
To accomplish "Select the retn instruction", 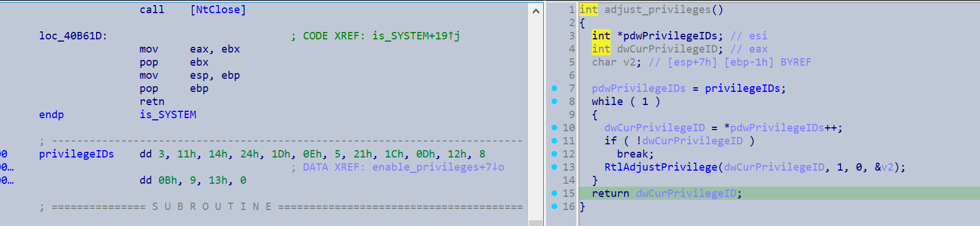I will (x=152, y=102).
